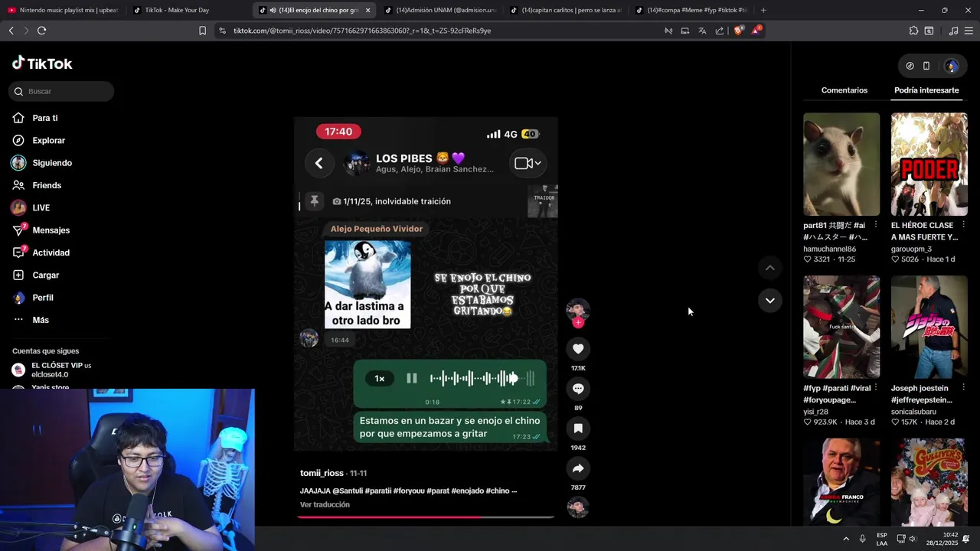980x551 pixels.
Task: Click the video progress bar
Action: click(x=426, y=517)
